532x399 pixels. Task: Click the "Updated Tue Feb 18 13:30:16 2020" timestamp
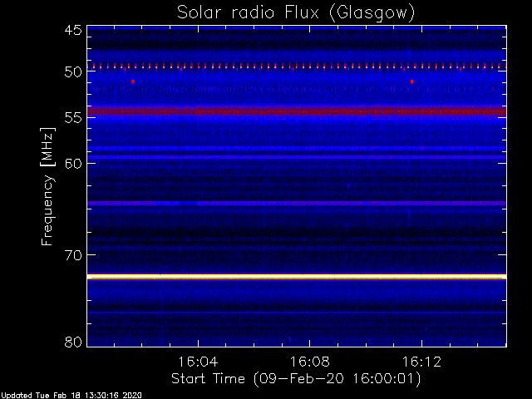(x=71, y=396)
